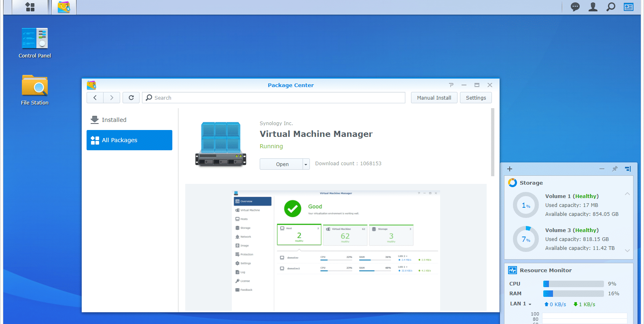644x324 pixels.
Task: Click the Virtual Machine Manager heading
Action: pos(316,134)
